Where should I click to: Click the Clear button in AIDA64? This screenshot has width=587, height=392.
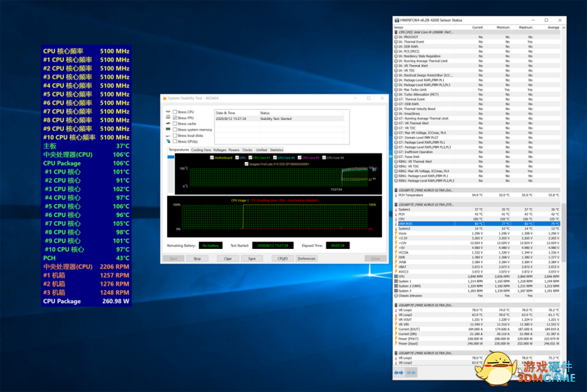pyautogui.click(x=228, y=258)
